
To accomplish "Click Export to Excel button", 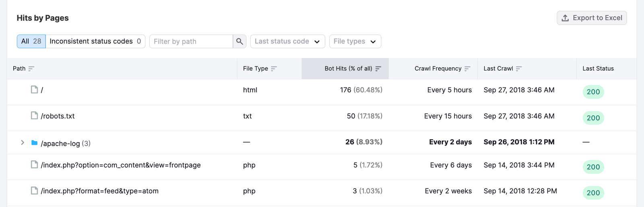I will 592,18.
